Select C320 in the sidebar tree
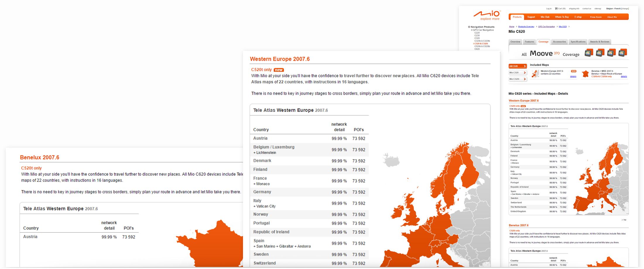The height and width of the screenshot is (269, 644). coord(477,38)
